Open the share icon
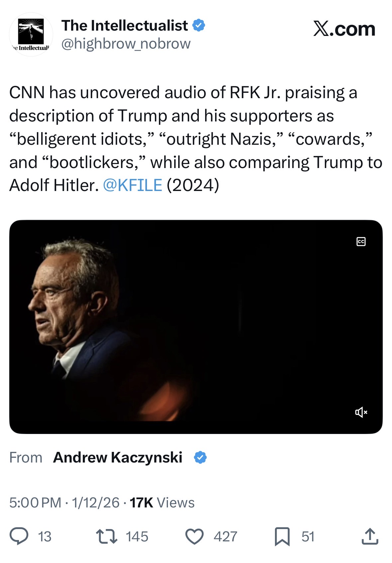Image resolution: width=392 pixels, height=563 pixels. click(x=370, y=536)
